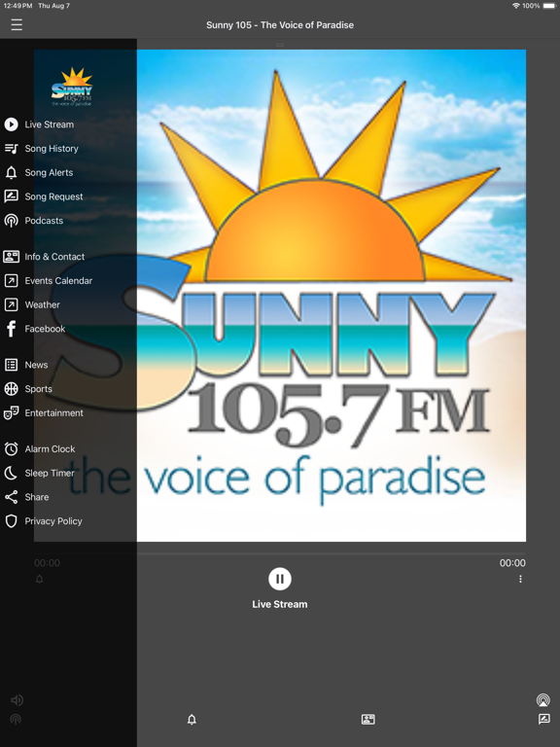
Task: Open the Privacy Policy shield icon
Action: point(11,521)
